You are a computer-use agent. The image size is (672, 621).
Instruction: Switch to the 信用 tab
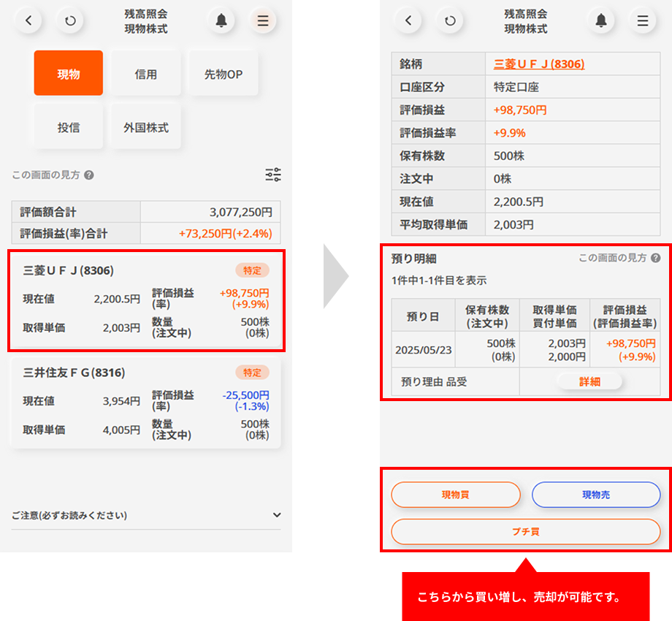point(146,74)
